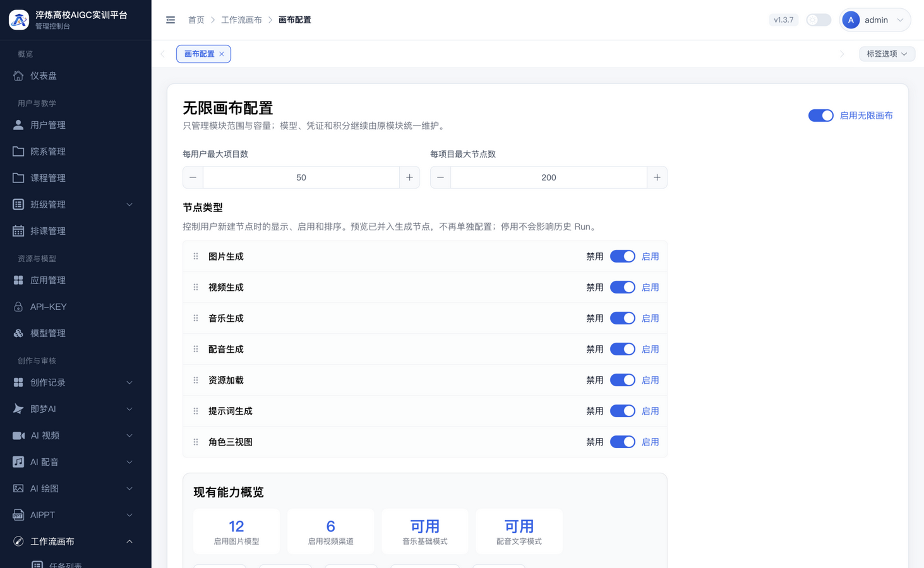This screenshot has height=568, width=924.
Task: Toggle the 配音生成 enable switch
Action: (x=622, y=349)
